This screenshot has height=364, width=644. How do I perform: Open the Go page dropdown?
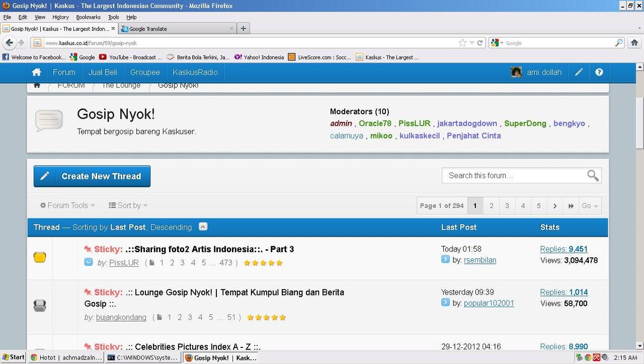click(590, 206)
